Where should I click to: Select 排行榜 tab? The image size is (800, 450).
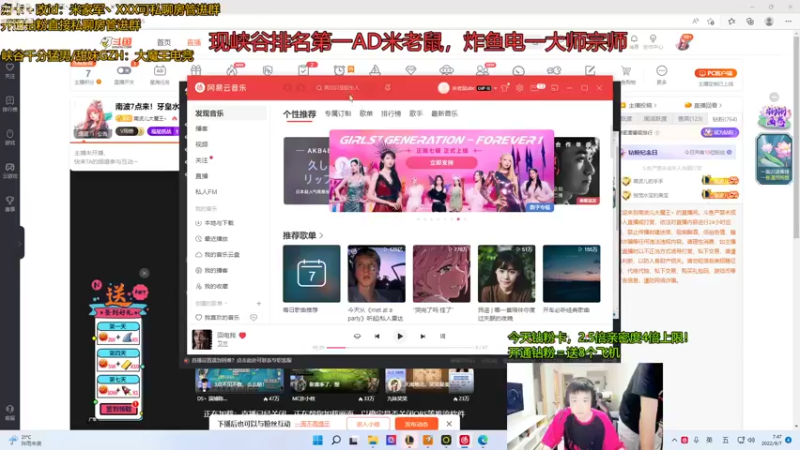(391, 114)
